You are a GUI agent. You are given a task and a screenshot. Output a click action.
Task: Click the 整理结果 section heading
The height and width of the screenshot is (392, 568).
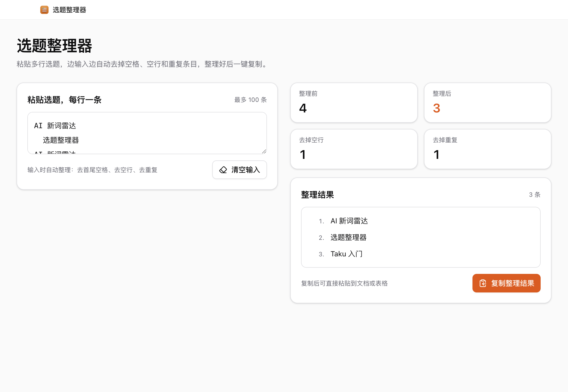click(x=318, y=195)
